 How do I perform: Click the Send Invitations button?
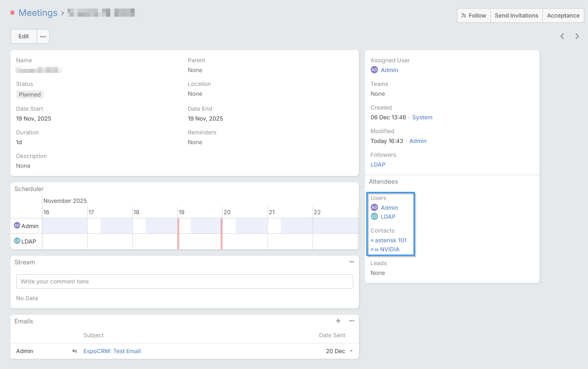click(x=516, y=15)
